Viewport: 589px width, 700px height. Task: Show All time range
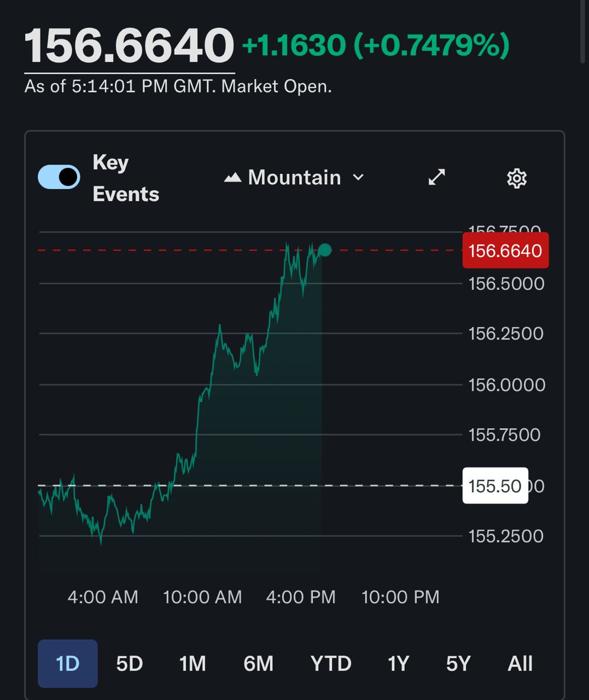[520, 663]
